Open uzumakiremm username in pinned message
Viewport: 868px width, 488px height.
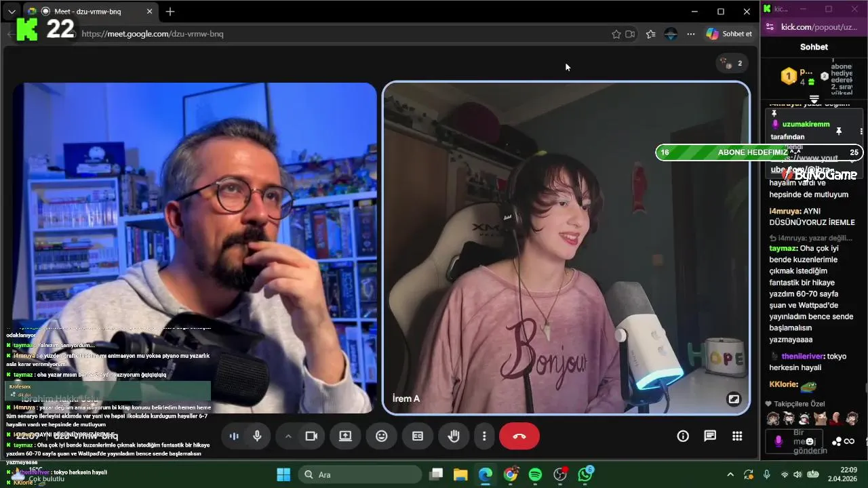(806, 124)
